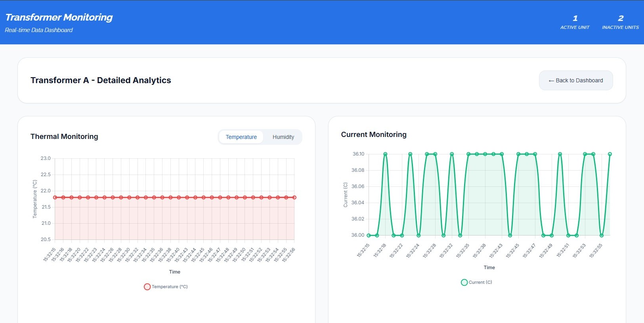Image resolution: width=644 pixels, height=323 pixels.
Task: Toggle the red Temperature legend circle
Action: (x=147, y=287)
